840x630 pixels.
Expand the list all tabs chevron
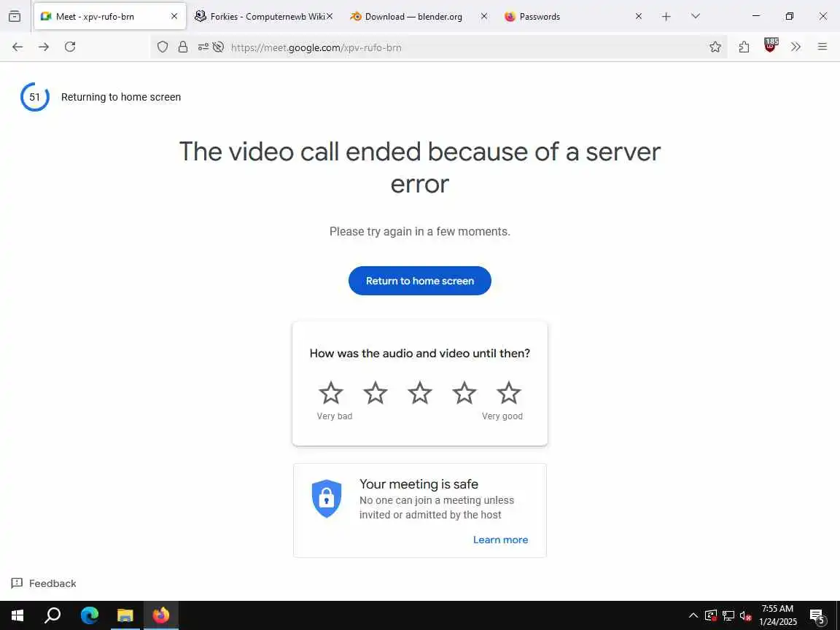coord(696,16)
